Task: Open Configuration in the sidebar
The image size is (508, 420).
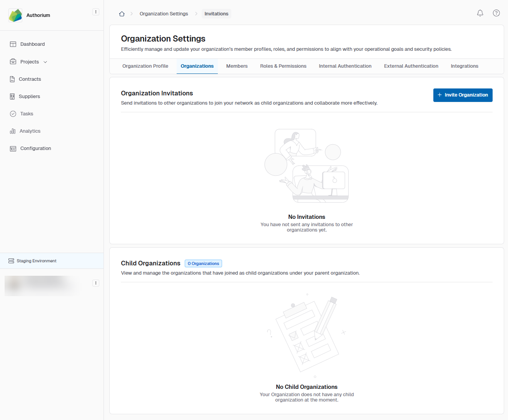Action: [35, 148]
